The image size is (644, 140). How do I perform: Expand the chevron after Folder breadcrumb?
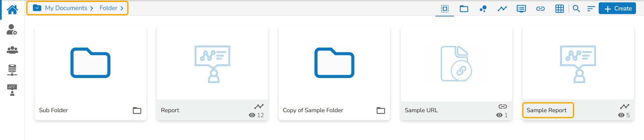pyautogui.click(x=122, y=8)
